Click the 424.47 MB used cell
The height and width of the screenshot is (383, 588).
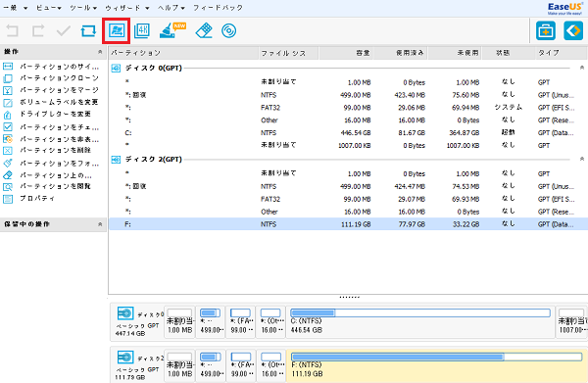410,187
